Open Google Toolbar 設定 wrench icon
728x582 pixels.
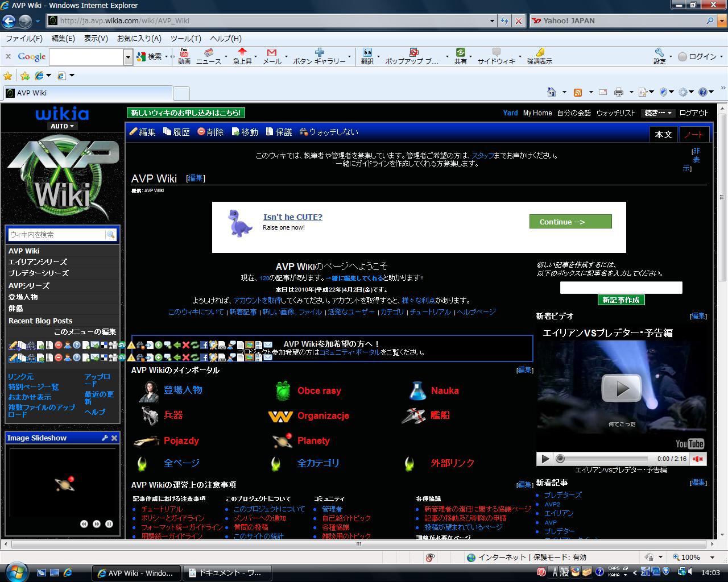click(x=660, y=56)
